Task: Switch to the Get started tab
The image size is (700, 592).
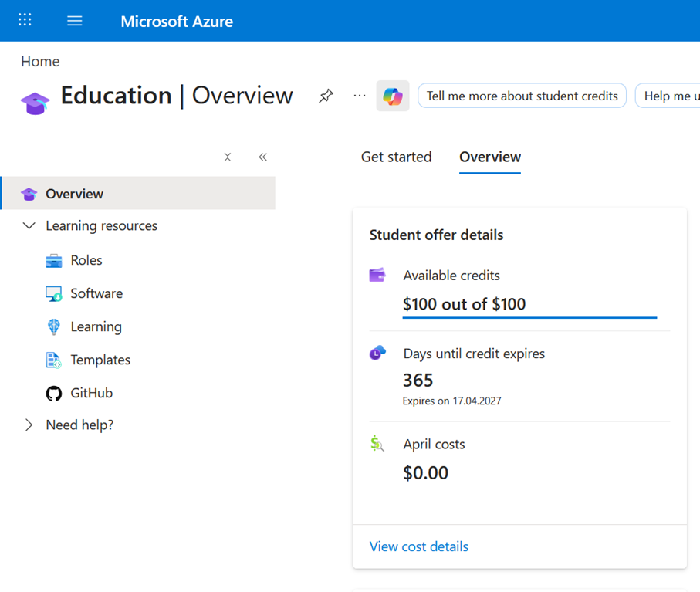Action: (397, 157)
